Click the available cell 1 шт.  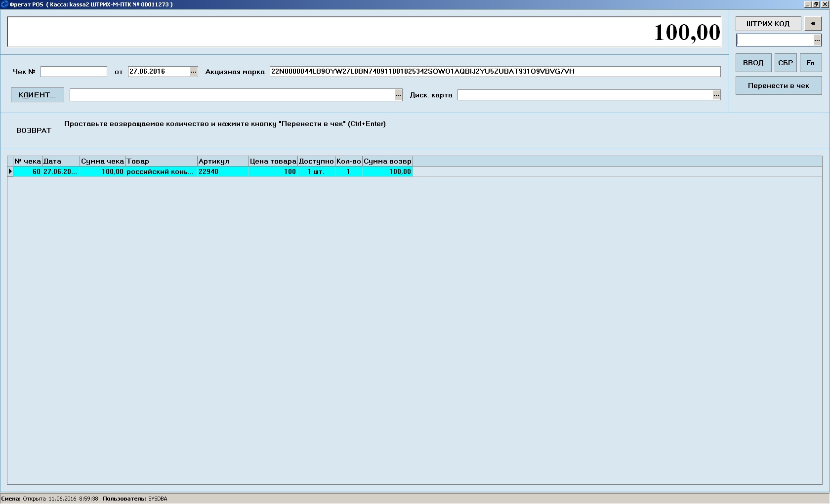tap(316, 171)
